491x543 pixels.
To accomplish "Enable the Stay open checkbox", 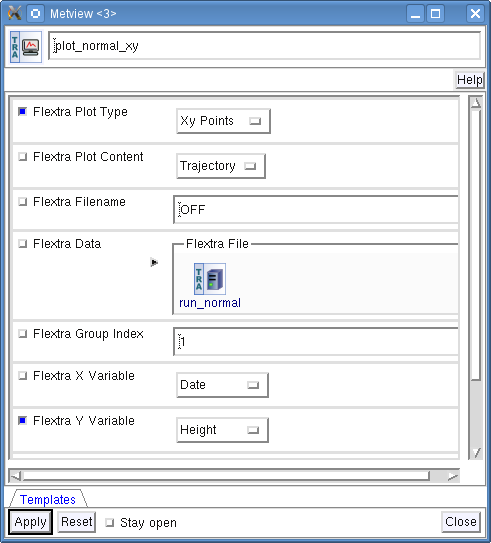I will tap(109, 522).
